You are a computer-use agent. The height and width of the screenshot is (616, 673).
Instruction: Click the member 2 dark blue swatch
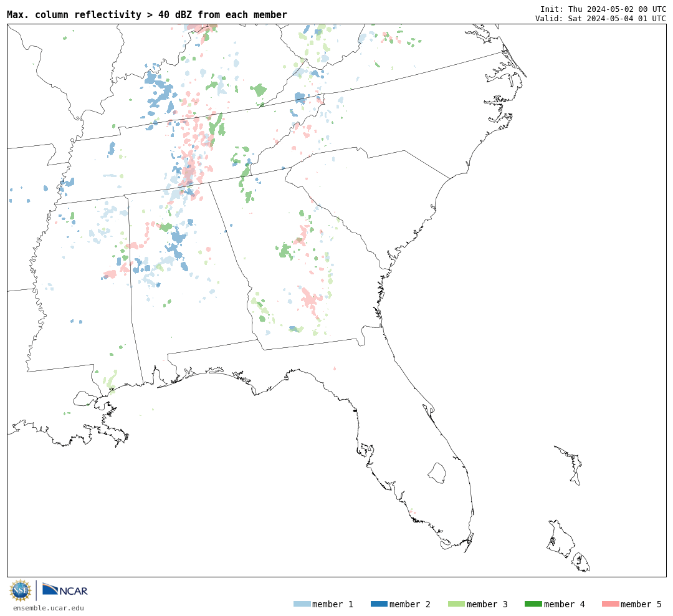point(379,604)
